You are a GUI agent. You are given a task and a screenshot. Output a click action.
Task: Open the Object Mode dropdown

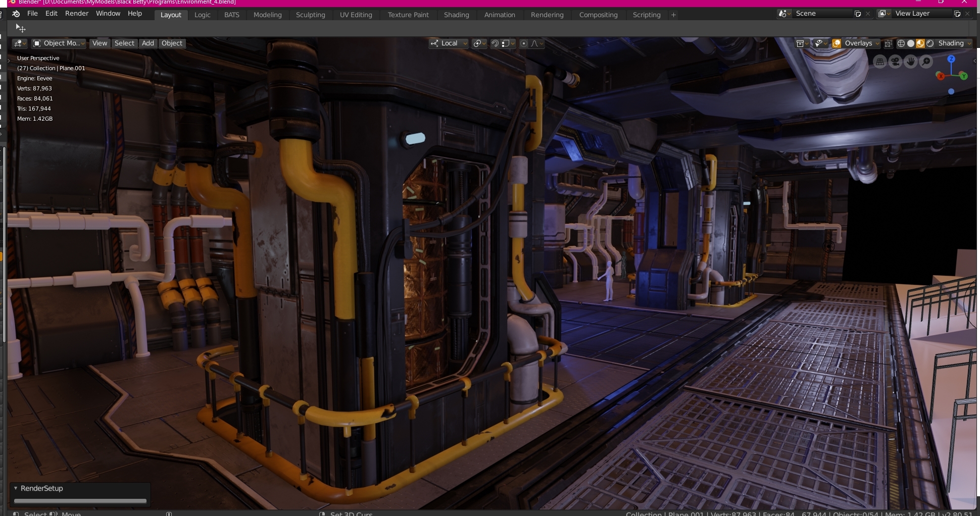pos(59,43)
